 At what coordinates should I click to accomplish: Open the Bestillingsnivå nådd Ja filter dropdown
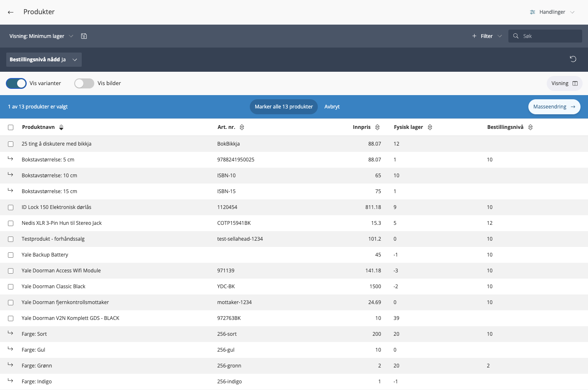pos(44,60)
